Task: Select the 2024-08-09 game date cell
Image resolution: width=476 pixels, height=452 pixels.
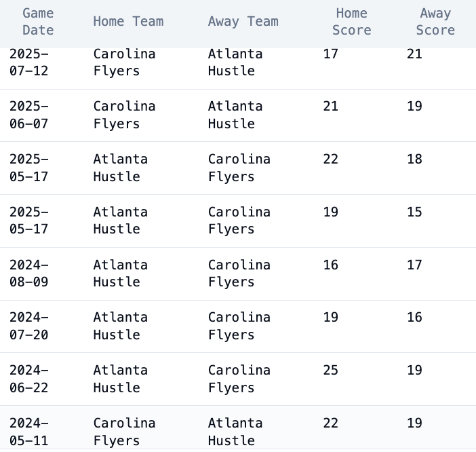Action: (x=29, y=274)
